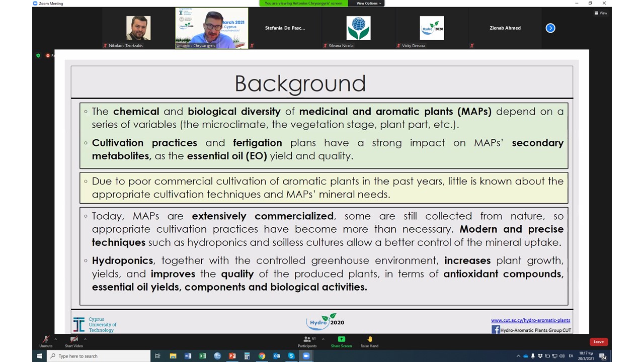Raise Hand in the meeting
Screen dimensions: 644x362
click(369, 340)
